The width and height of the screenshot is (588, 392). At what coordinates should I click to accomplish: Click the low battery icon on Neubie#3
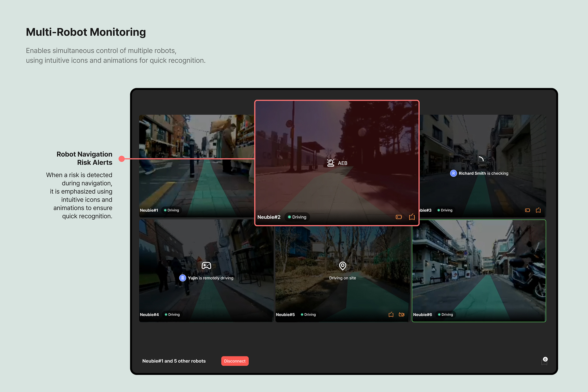pyautogui.click(x=527, y=210)
